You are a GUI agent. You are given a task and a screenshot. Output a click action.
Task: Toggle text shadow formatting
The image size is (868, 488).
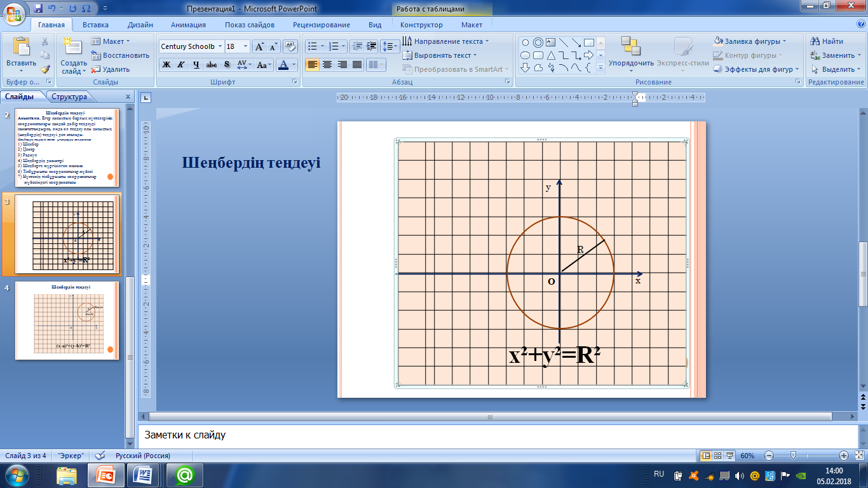coord(227,65)
